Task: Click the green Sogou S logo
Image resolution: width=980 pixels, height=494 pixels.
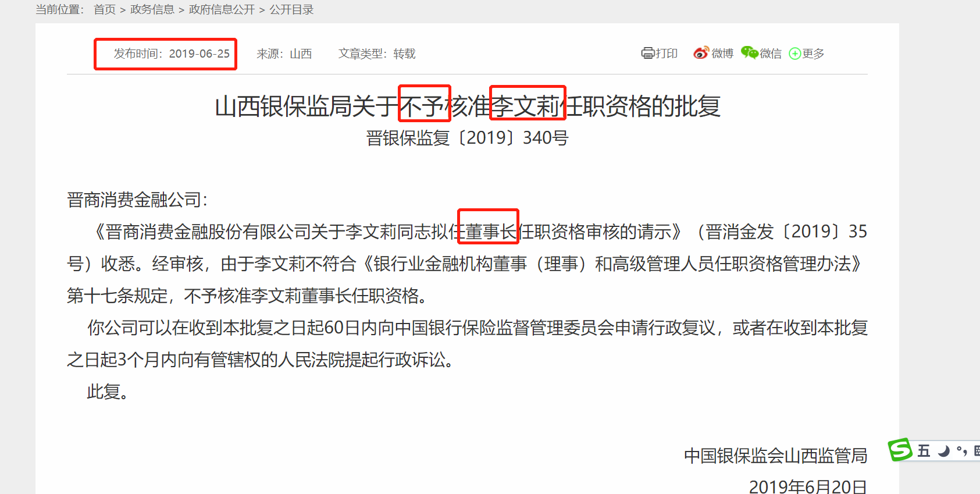Action: (900, 450)
